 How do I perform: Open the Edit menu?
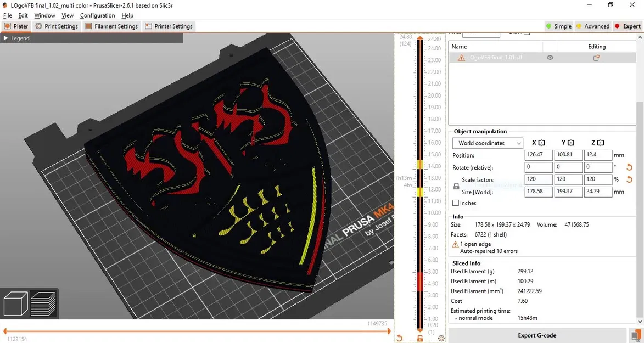coord(23,15)
